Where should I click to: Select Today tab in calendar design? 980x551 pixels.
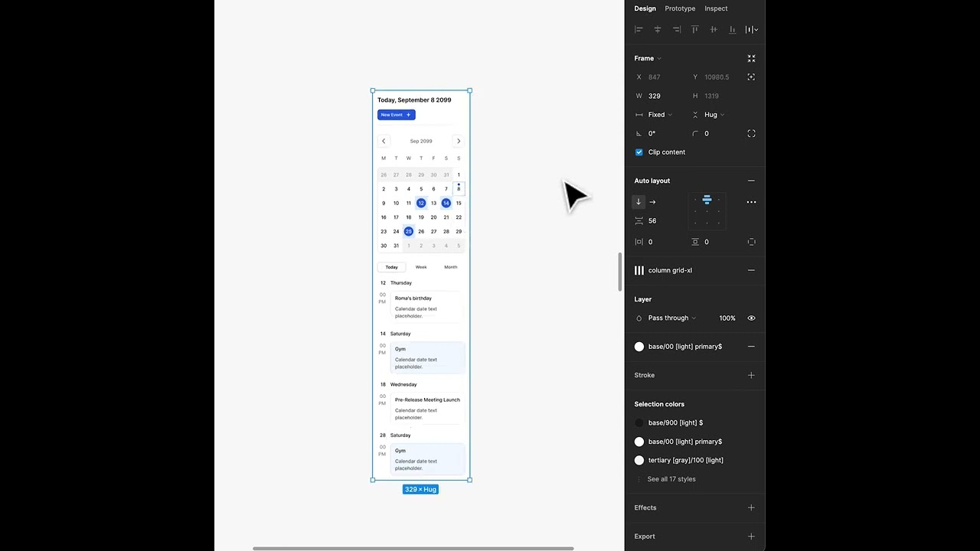pos(391,267)
